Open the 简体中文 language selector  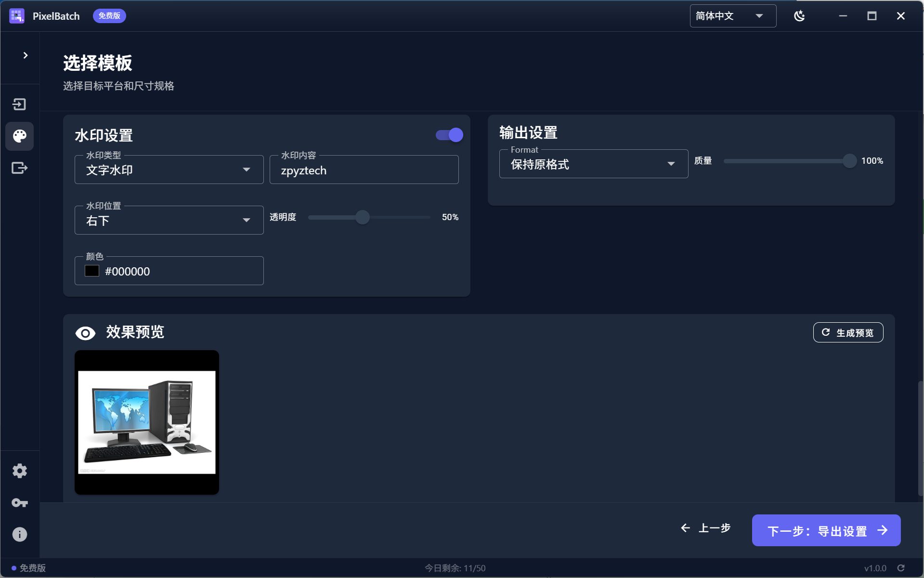tap(731, 15)
